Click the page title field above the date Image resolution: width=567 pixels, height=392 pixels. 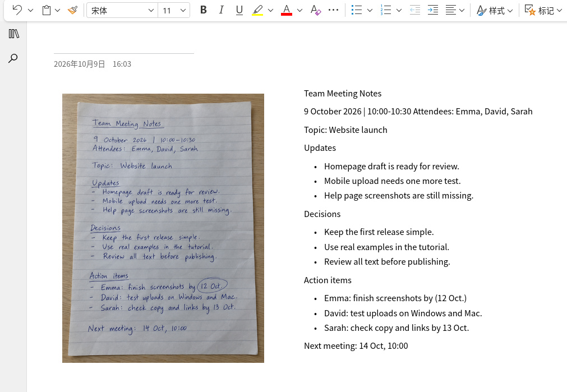coord(124,47)
